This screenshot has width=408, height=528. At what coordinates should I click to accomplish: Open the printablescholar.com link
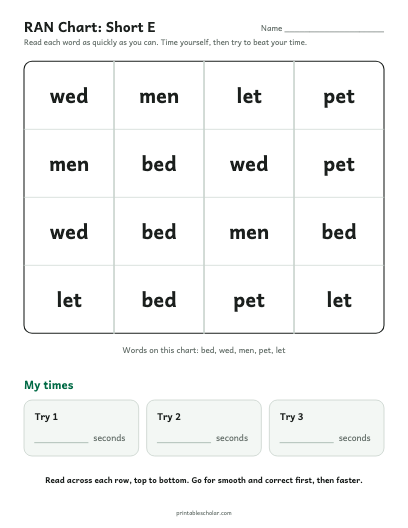pyautogui.click(x=204, y=513)
